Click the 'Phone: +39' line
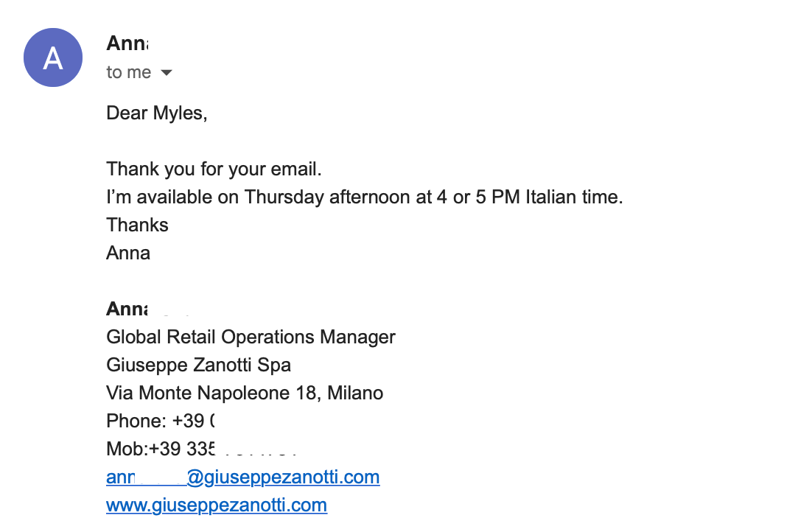 [x=161, y=421]
